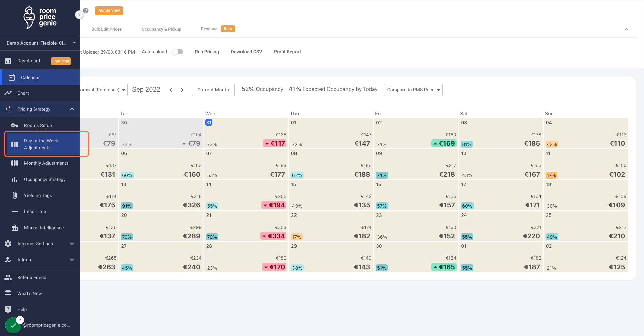The width and height of the screenshot is (644, 336).
Task: Go to the next month arrow
Action: (x=182, y=90)
